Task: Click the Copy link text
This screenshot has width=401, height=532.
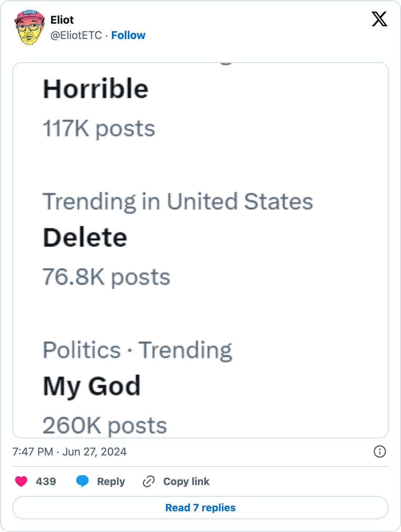Action: pos(186,481)
